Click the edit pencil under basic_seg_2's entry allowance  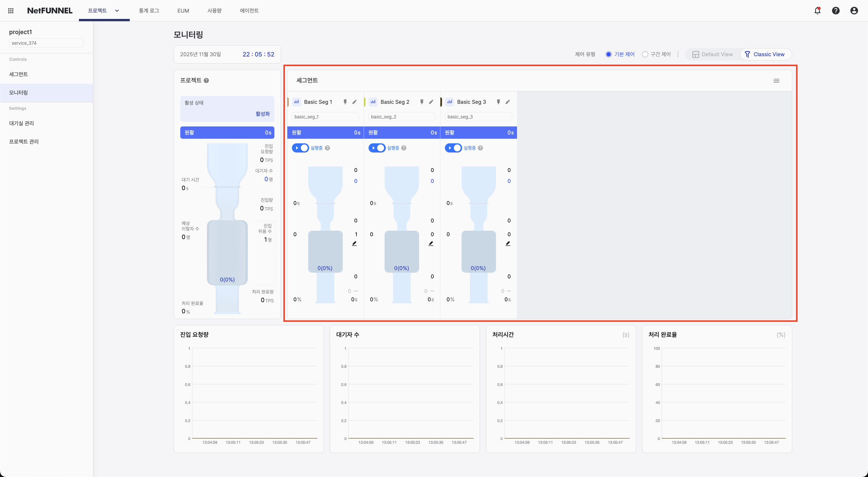(431, 243)
